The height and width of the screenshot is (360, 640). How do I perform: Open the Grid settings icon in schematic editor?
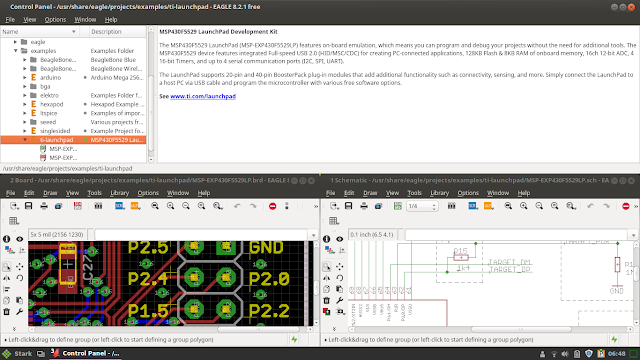coord(334,221)
